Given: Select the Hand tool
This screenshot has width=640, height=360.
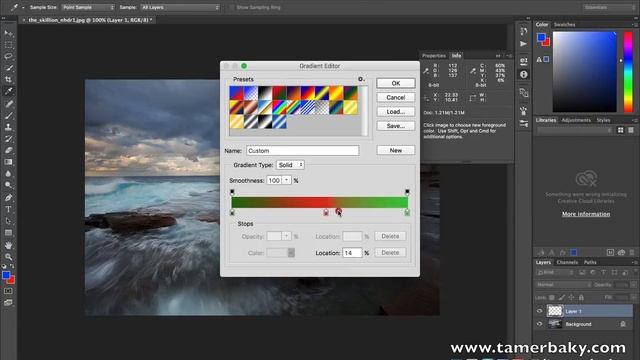Looking at the screenshot, I should 9,245.
